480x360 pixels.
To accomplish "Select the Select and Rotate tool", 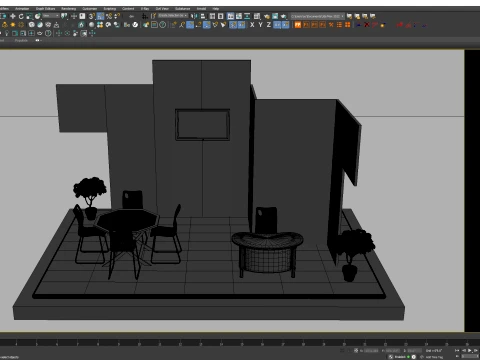I will point(21,16).
